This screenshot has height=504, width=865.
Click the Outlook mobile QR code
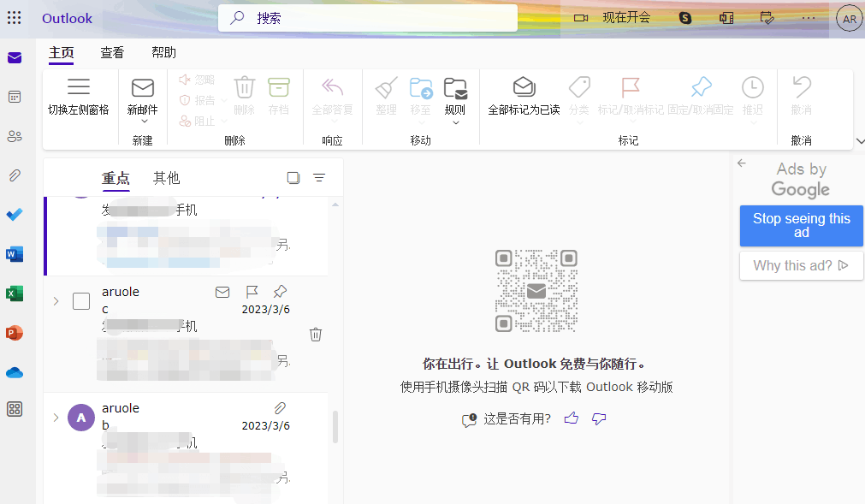click(x=536, y=291)
